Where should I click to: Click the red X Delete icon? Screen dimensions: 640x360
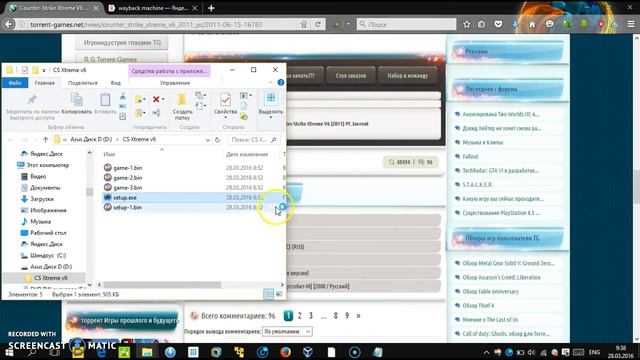tap(156, 99)
